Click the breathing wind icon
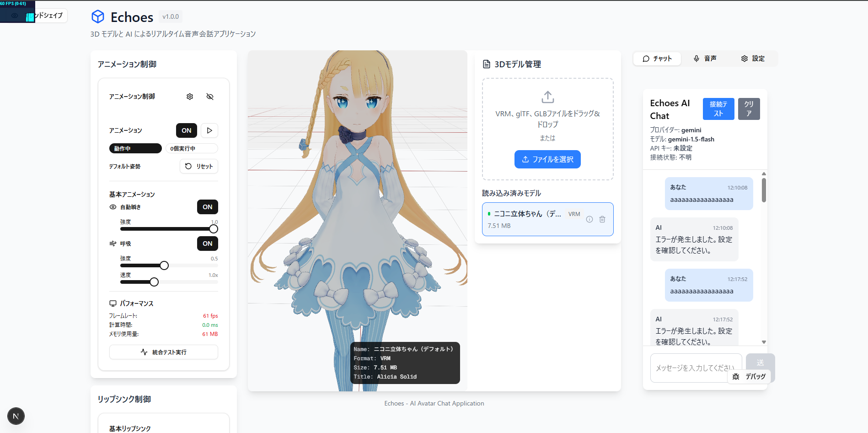The width and height of the screenshot is (868, 433). click(113, 244)
